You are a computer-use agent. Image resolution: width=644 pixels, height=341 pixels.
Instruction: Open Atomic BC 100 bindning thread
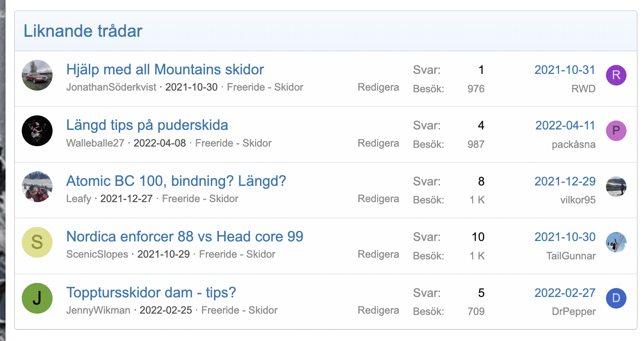click(176, 181)
